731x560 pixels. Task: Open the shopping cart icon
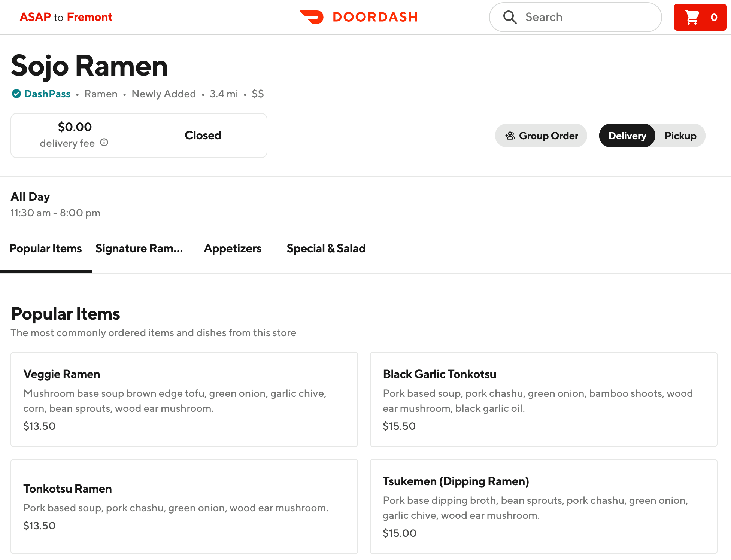coord(692,17)
